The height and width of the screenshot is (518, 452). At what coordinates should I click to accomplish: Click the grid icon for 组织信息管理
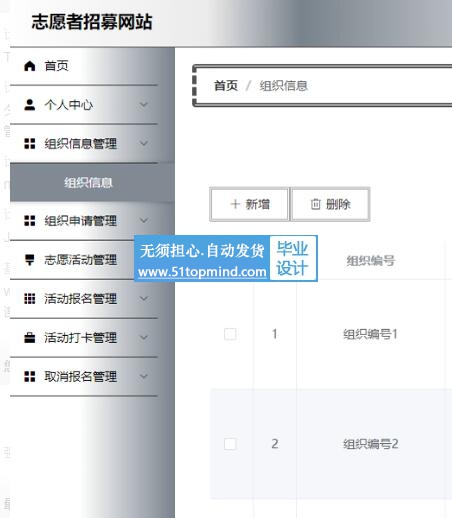click(30, 144)
